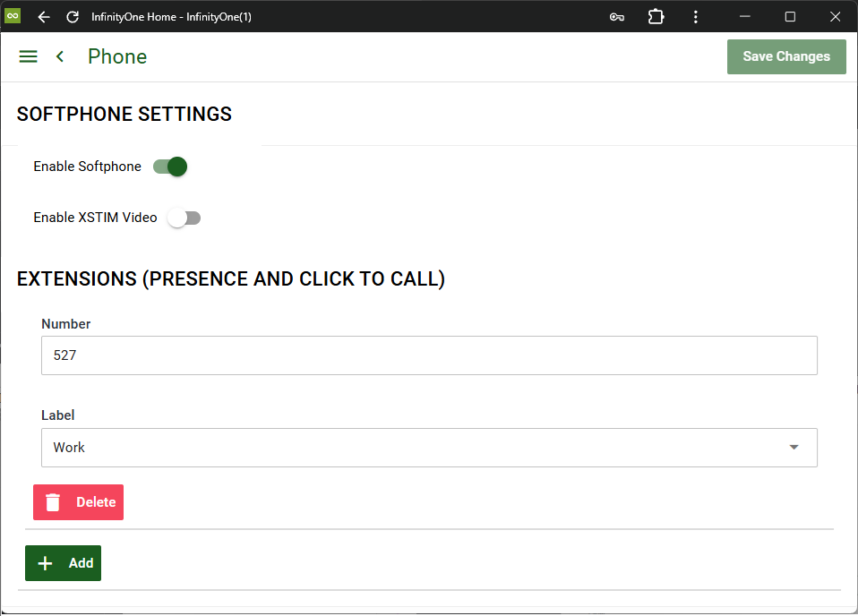858x616 pixels.
Task: Open the three-dot app menu
Action: [x=696, y=17]
